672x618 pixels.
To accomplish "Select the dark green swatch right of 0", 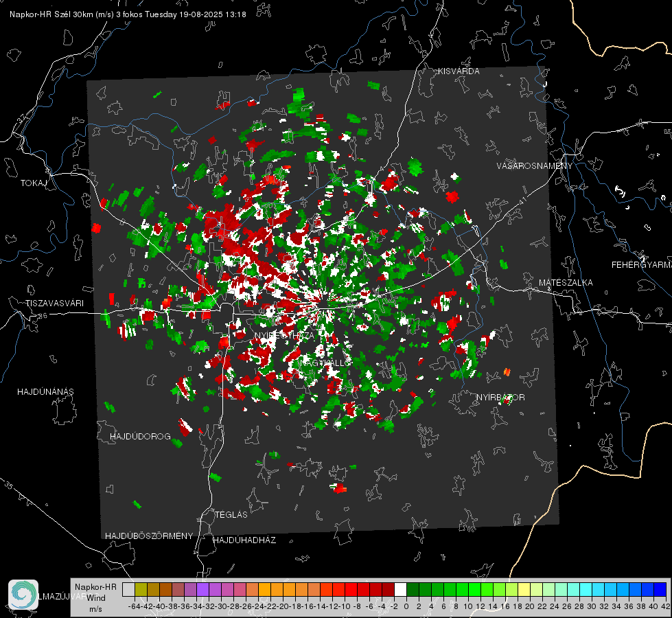I will (413, 590).
